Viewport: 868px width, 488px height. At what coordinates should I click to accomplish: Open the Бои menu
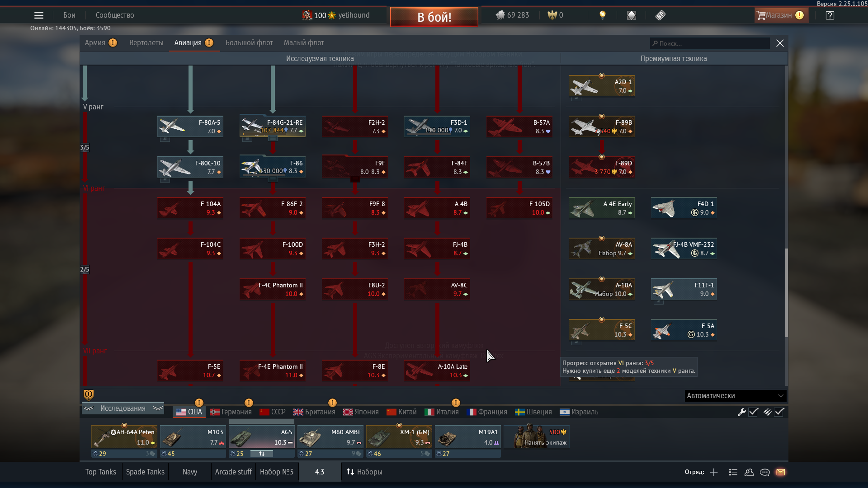69,15
